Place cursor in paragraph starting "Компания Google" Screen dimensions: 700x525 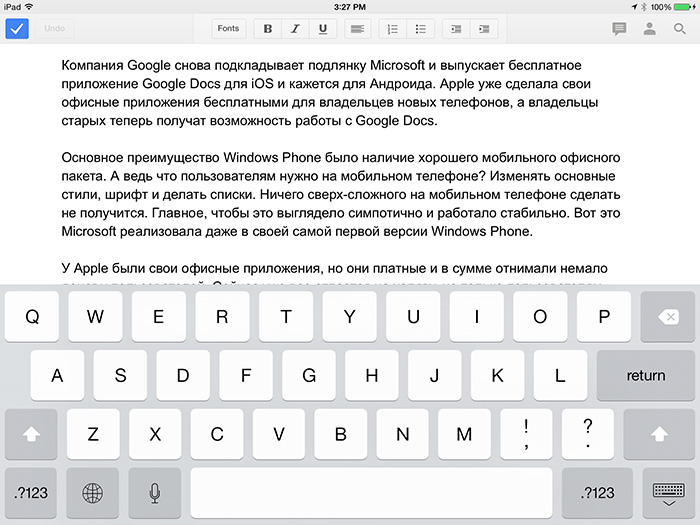coord(330,93)
